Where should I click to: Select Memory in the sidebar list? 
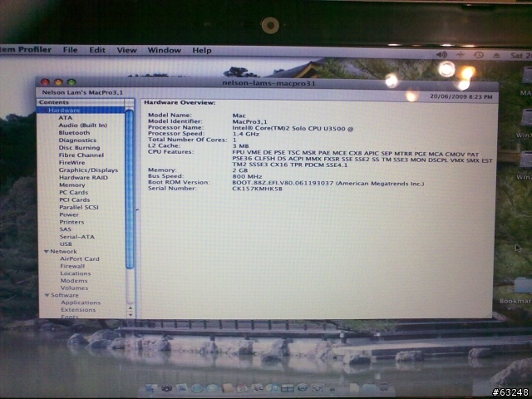[72, 185]
